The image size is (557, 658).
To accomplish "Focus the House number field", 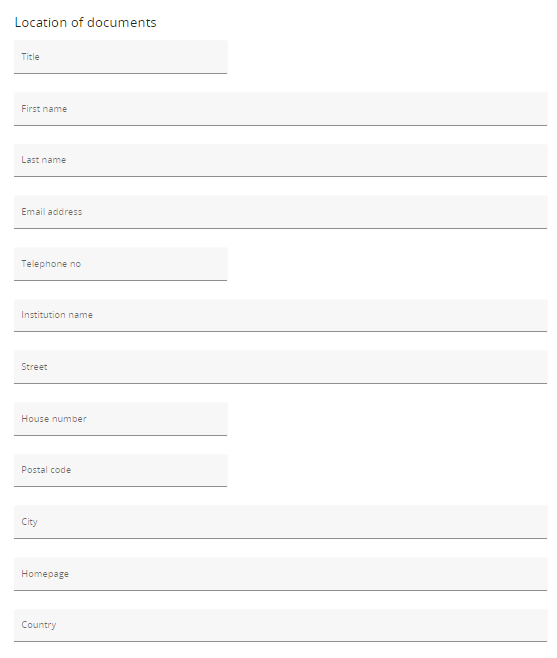I will pos(121,419).
